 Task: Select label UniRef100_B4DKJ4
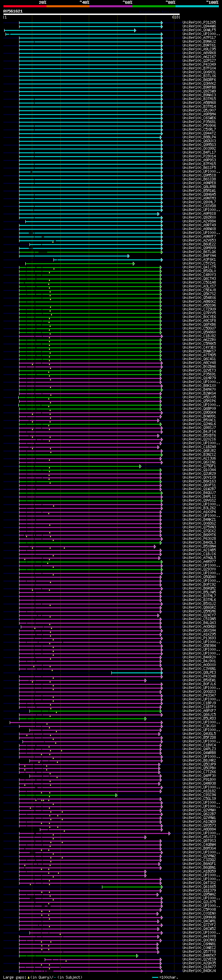[199, 971]
